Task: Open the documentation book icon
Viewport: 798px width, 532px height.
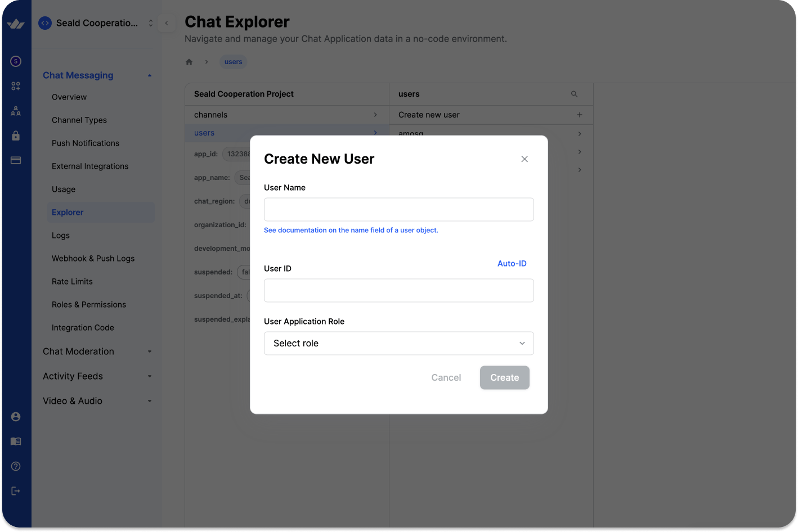Action: 16,441
